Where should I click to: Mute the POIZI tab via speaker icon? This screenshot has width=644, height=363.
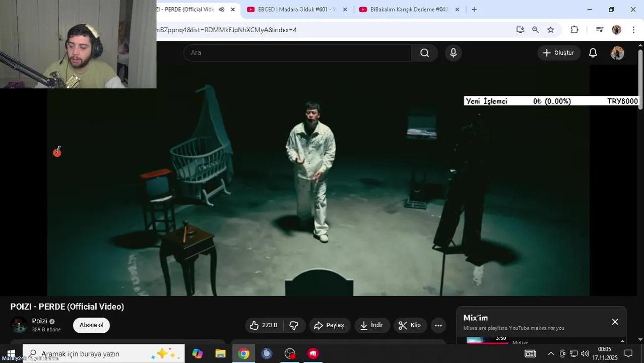pos(221,10)
